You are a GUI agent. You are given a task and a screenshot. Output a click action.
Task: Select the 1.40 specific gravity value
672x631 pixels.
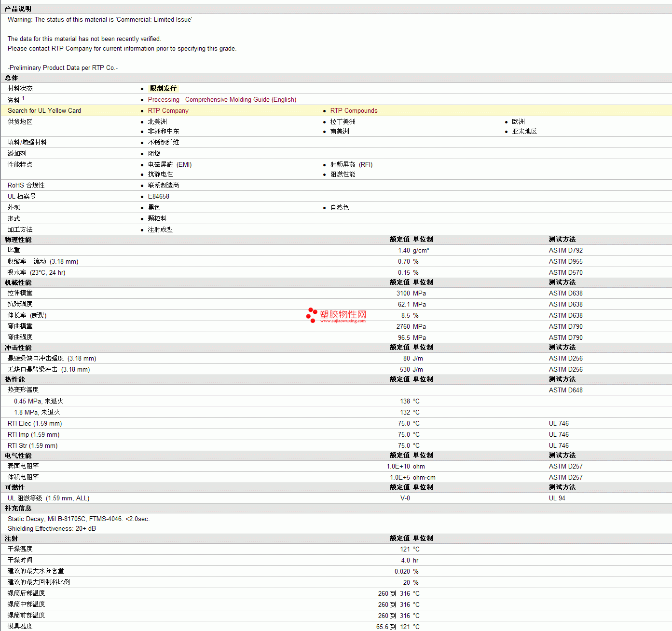click(404, 251)
